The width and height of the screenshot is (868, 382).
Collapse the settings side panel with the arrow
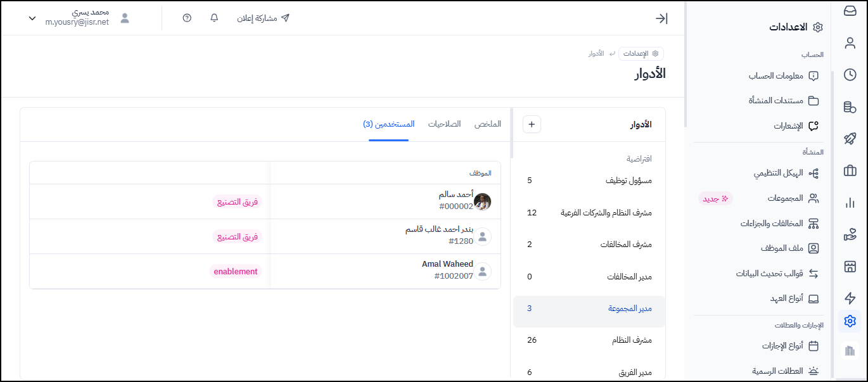tap(661, 18)
